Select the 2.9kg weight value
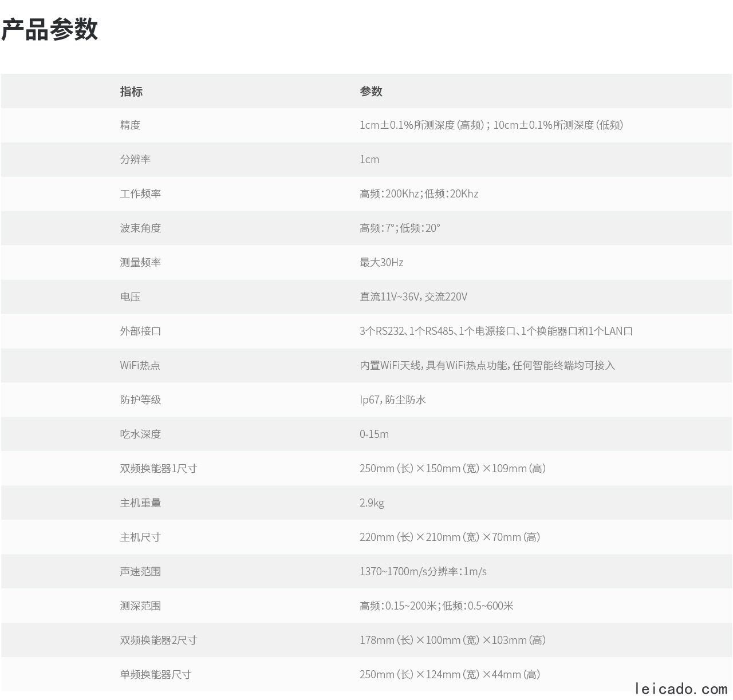 click(x=372, y=503)
